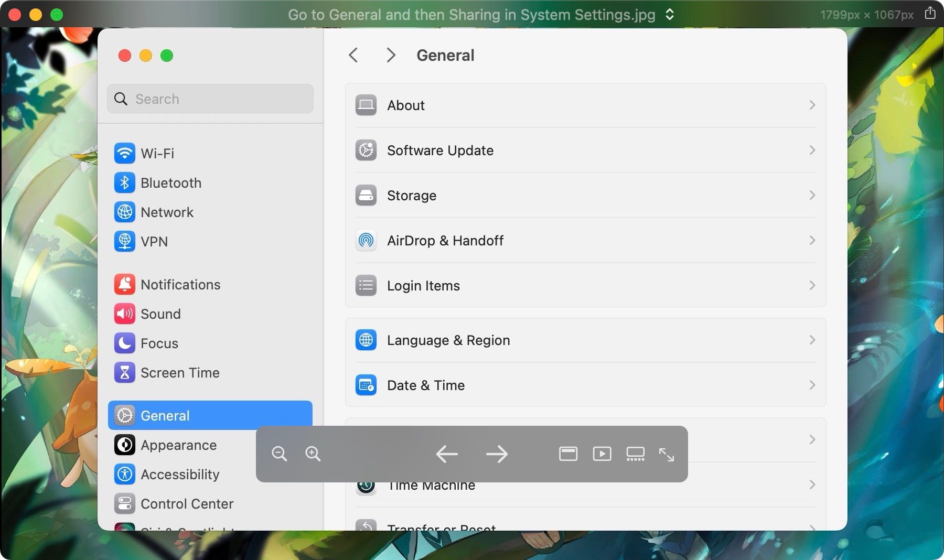The width and height of the screenshot is (944, 560).
Task: Click the AirDrop & Handoff icon
Action: tap(366, 240)
